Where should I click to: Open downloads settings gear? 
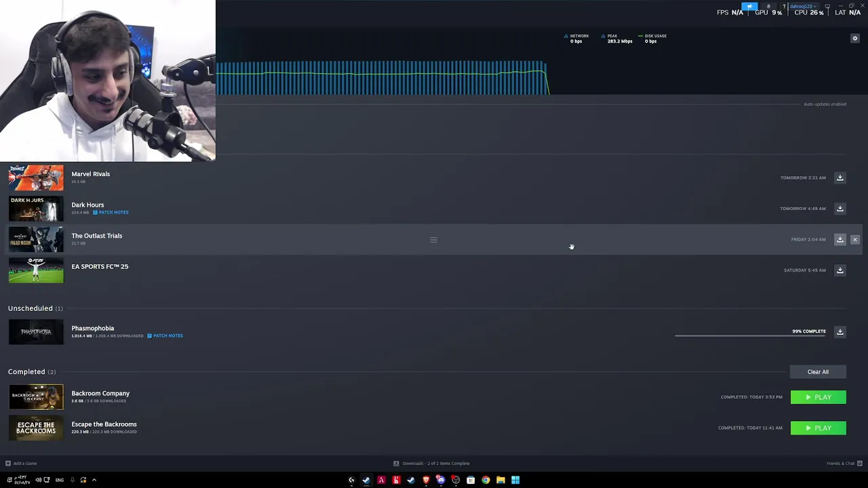click(x=854, y=39)
